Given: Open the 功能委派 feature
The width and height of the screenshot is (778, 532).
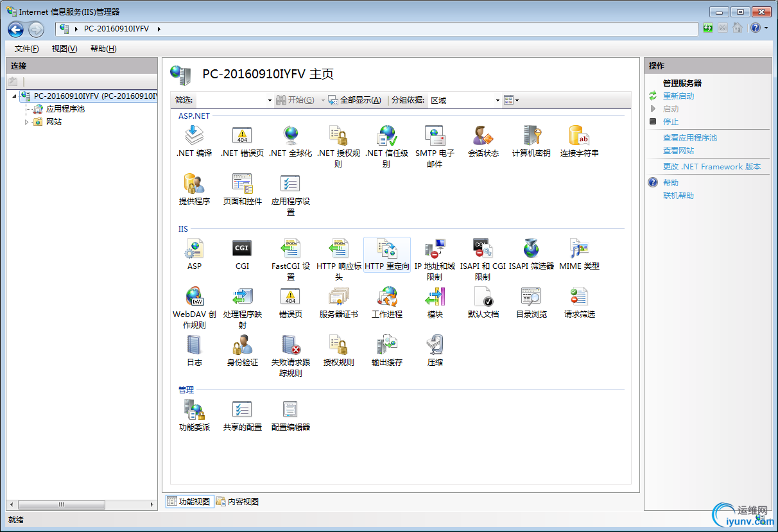Looking at the screenshot, I should [x=194, y=415].
